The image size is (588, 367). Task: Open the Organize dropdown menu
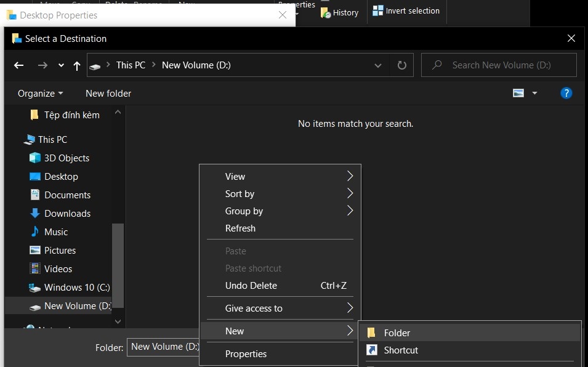click(40, 94)
